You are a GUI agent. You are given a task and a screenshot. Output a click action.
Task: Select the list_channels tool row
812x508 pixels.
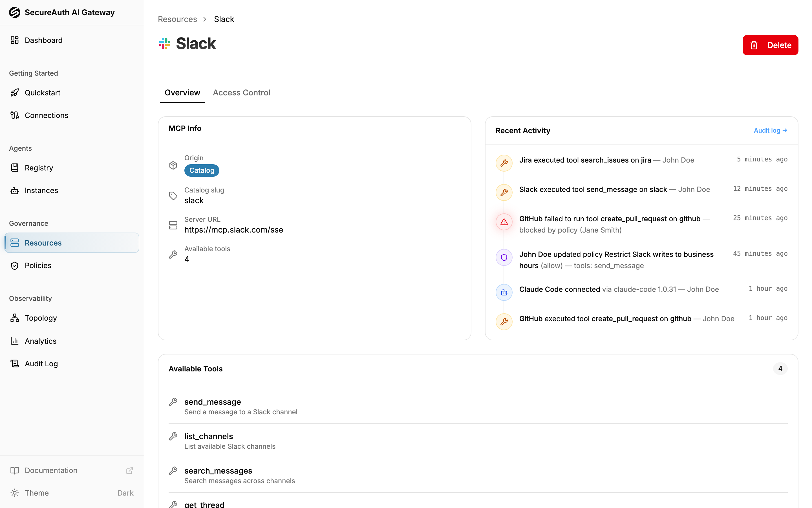pos(478,441)
